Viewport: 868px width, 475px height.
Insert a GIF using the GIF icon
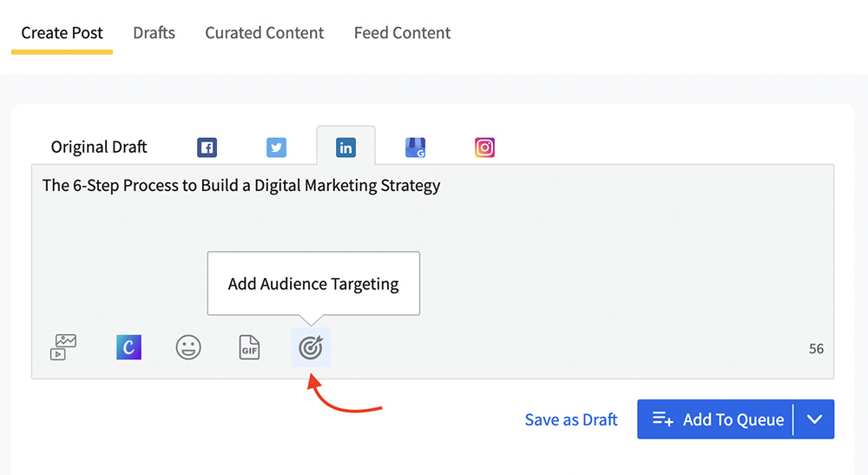[x=249, y=347]
